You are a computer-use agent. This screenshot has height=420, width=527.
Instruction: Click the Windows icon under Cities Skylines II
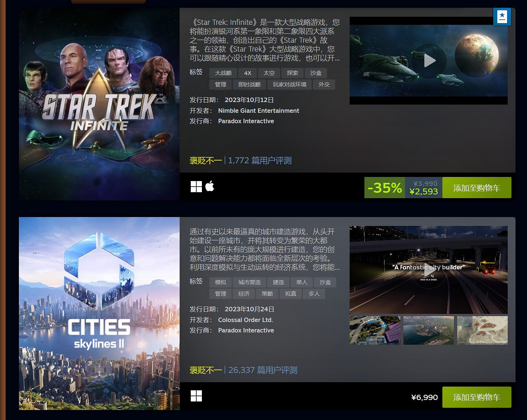click(196, 396)
